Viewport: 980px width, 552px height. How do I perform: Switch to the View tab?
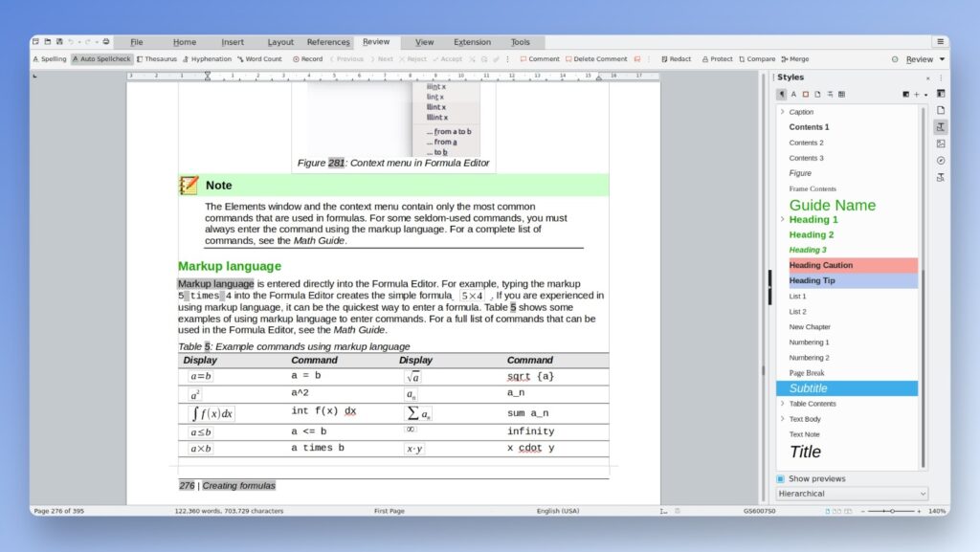[x=424, y=42]
